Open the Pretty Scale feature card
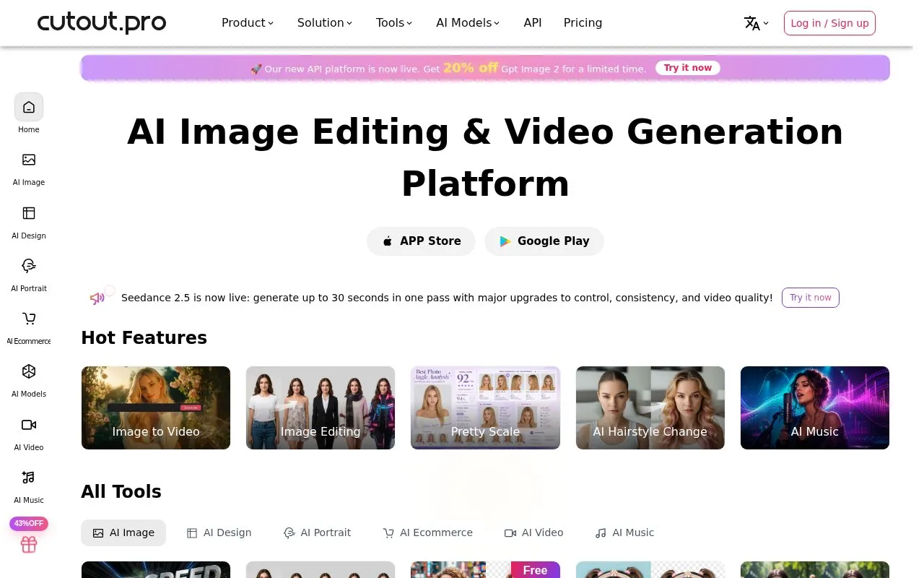 485,407
